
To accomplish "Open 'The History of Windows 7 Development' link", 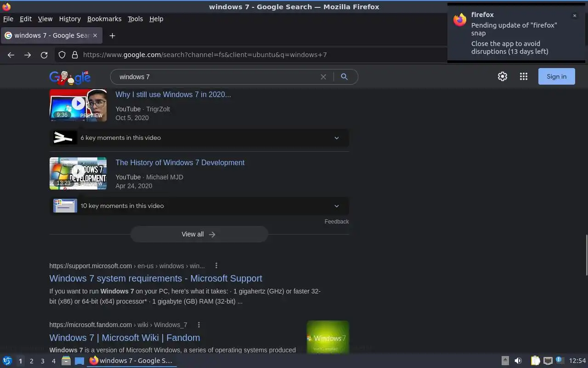I will (180, 162).
